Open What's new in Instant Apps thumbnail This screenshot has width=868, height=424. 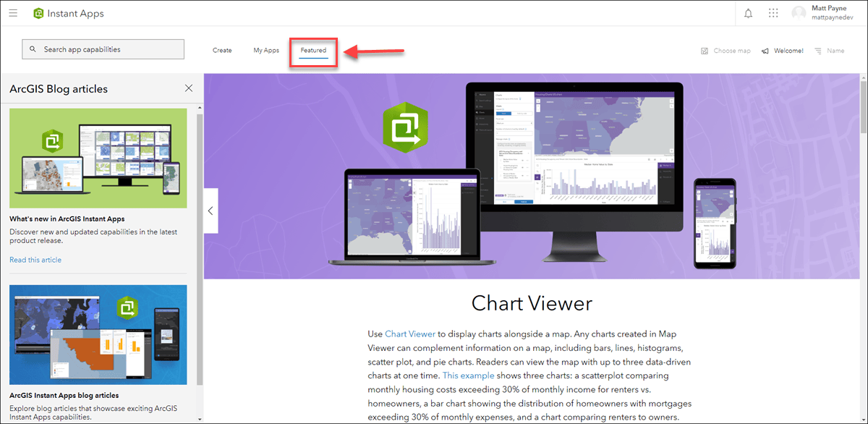tap(98, 158)
